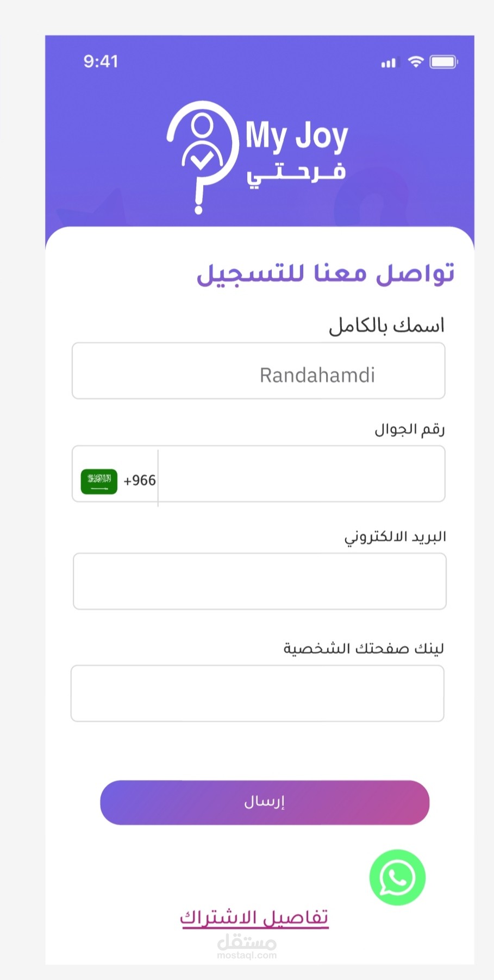Screen dimensions: 494x980
Task: Tap the 9:41 clock in status bar
Action: tap(101, 61)
